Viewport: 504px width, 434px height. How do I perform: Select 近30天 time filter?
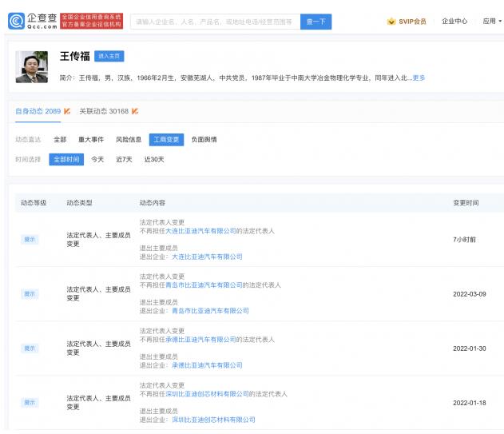pos(154,160)
